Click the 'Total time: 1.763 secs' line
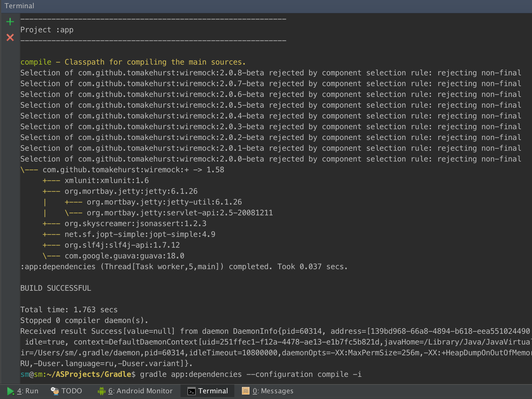This screenshot has height=399, width=532. tap(69, 310)
